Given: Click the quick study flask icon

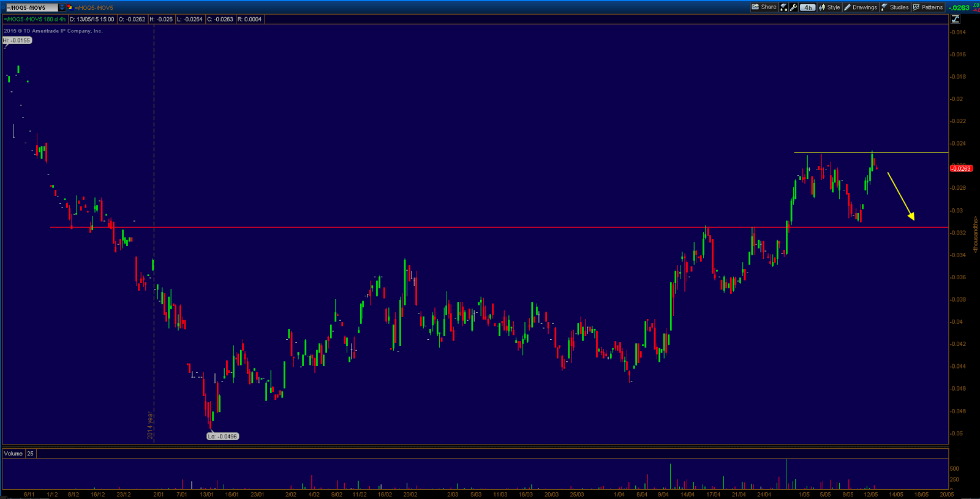Looking at the screenshot, I should coord(784,7).
